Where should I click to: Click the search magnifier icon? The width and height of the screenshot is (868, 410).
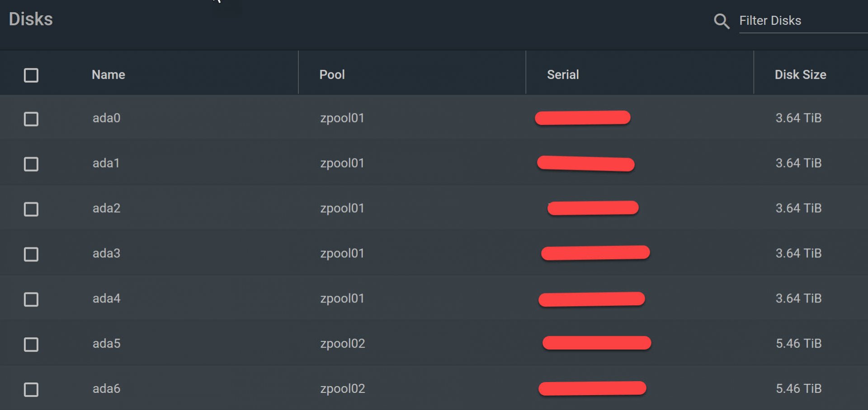coord(722,21)
